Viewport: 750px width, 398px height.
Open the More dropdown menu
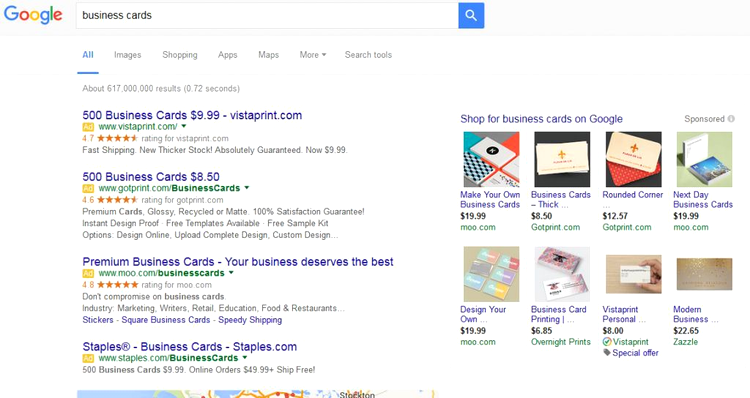tap(313, 55)
